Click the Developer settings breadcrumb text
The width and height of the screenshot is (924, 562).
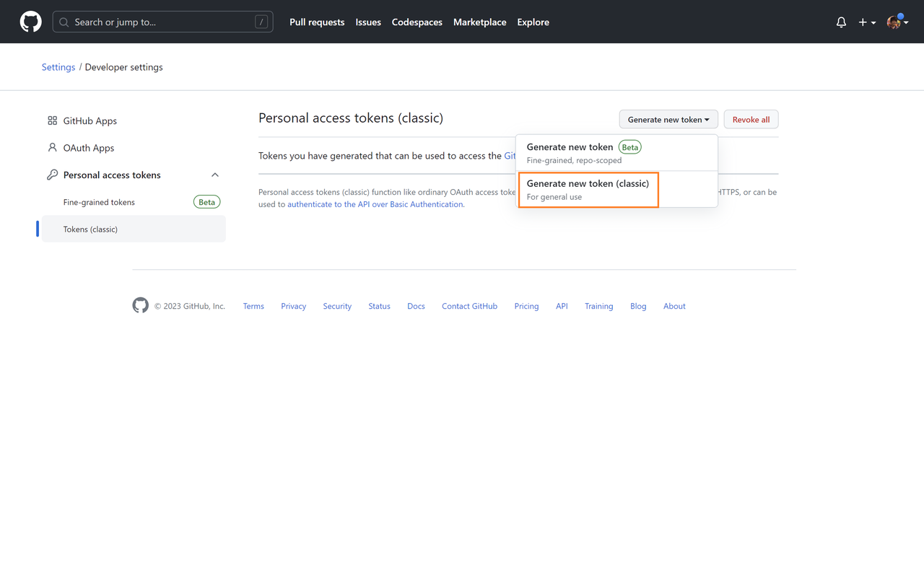[x=124, y=67]
